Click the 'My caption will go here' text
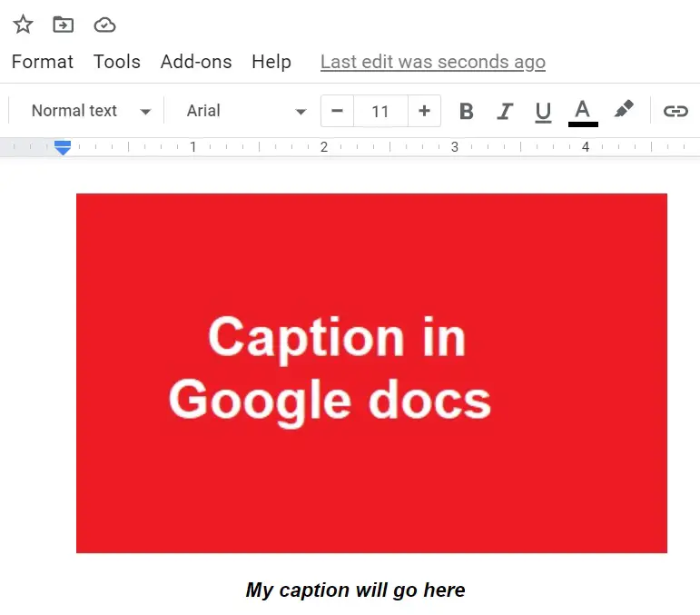This screenshot has height=615, width=700. click(355, 590)
